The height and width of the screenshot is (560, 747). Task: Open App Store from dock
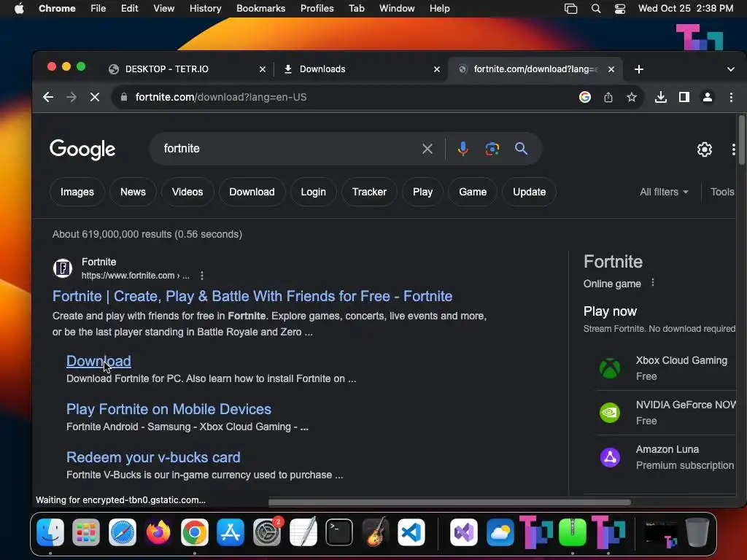[x=231, y=532]
